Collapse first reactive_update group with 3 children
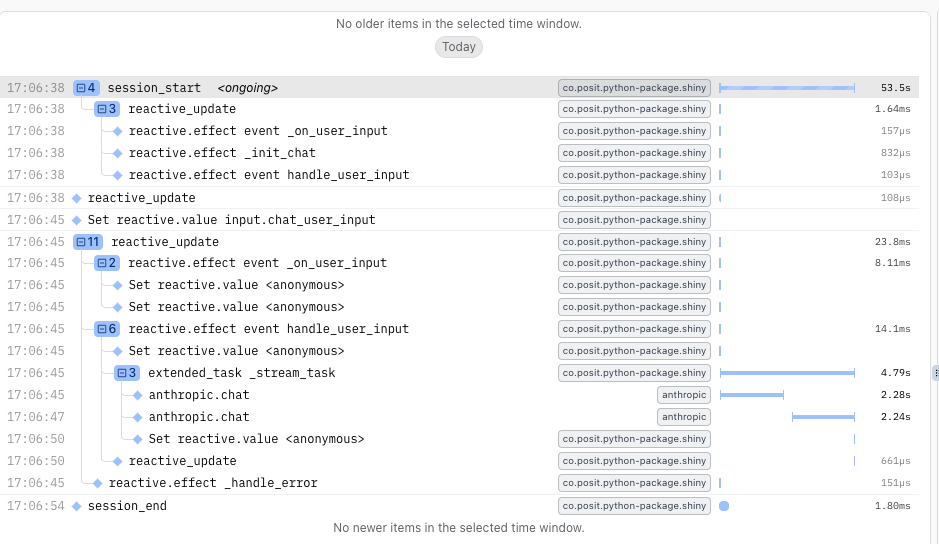939x544 pixels. point(101,109)
